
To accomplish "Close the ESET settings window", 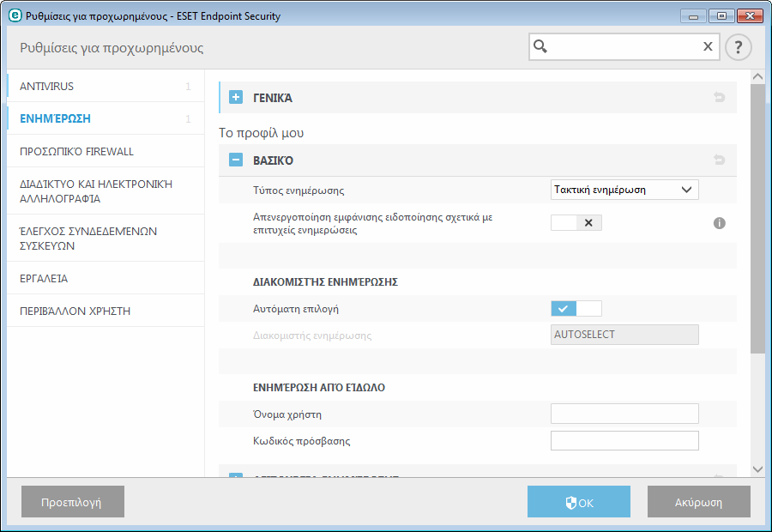I will (750, 16).
